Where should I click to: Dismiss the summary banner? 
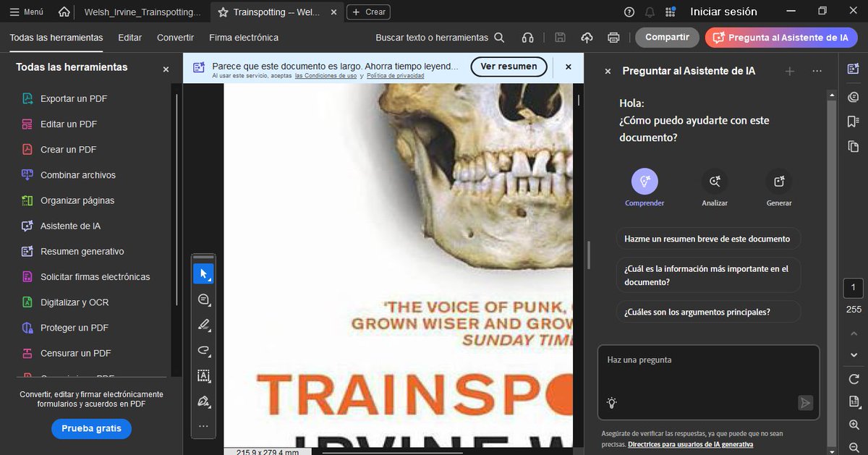click(x=569, y=67)
